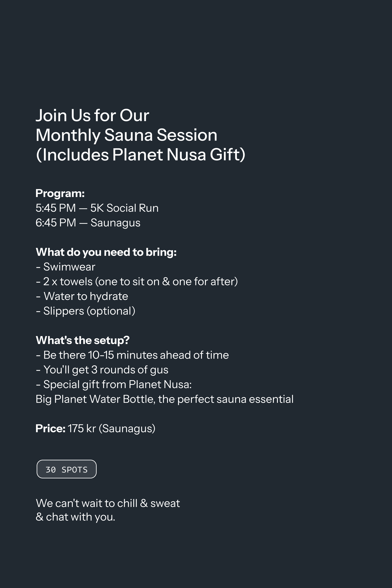Click the 'Program:' bold heading
Screen dimensions: 392x588
(60, 193)
